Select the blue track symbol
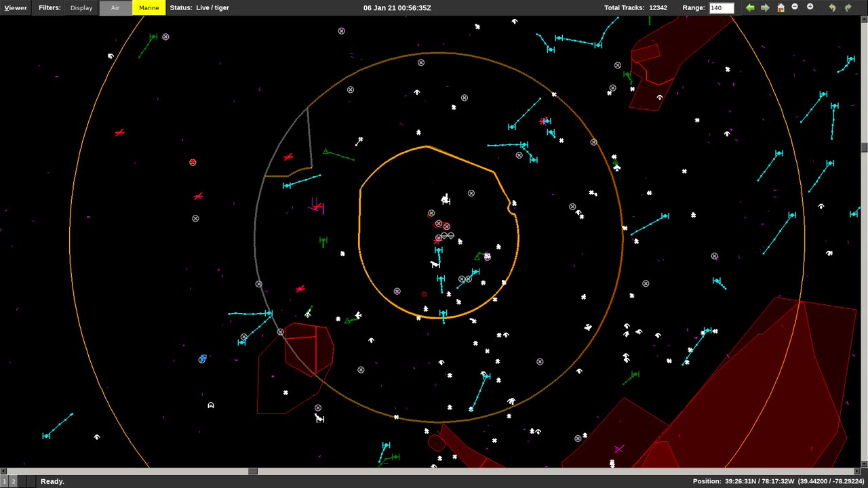This screenshot has height=488, width=868. (x=202, y=359)
